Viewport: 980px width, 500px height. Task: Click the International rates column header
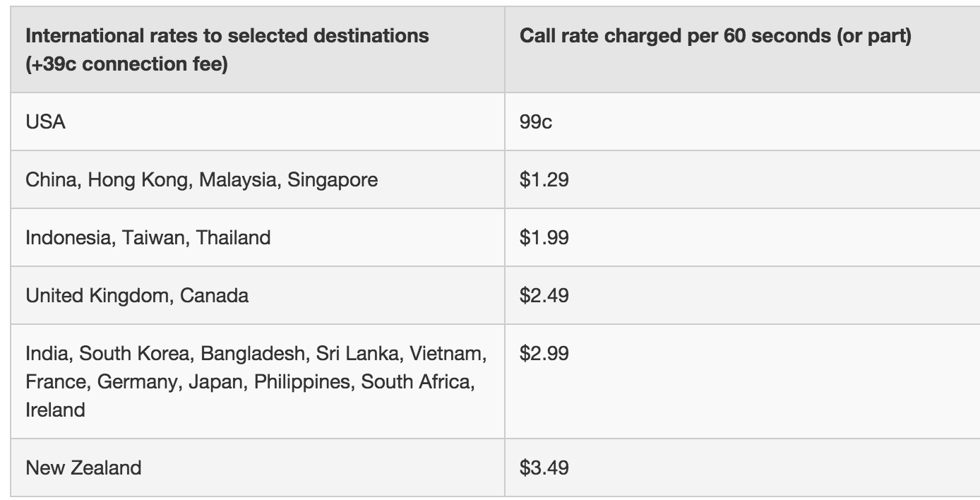coord(227,35)
